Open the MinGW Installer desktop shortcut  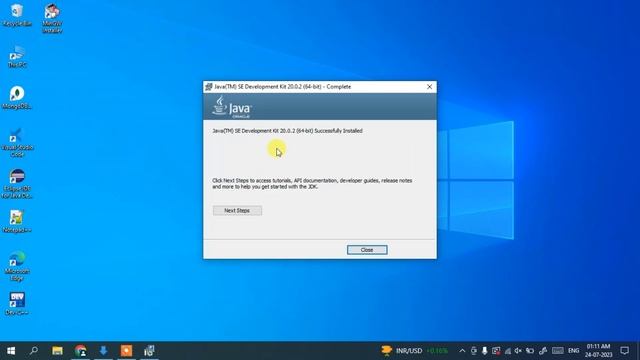tap(52, 18)
